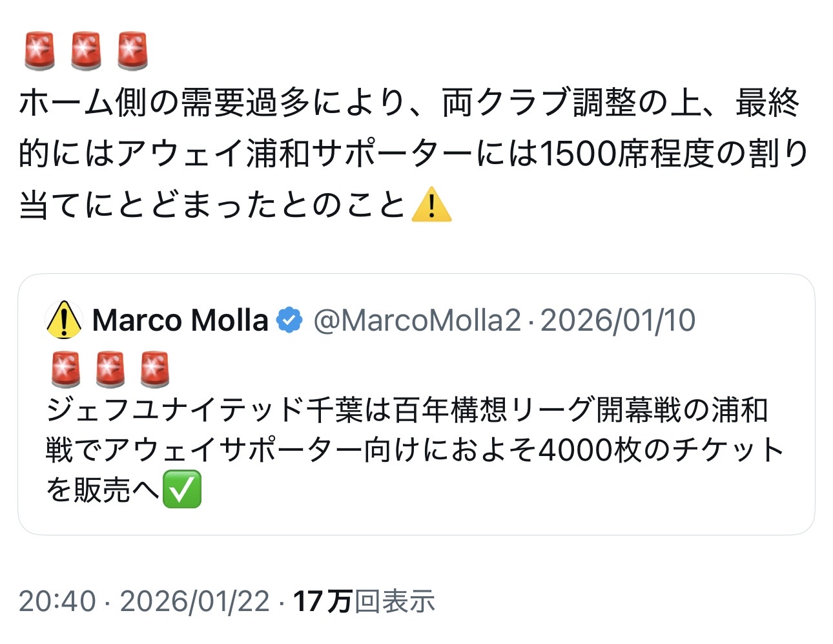Click the 20:40 post timestamp
This screenshot has height=644, width=833.
[x=57, y=601]
